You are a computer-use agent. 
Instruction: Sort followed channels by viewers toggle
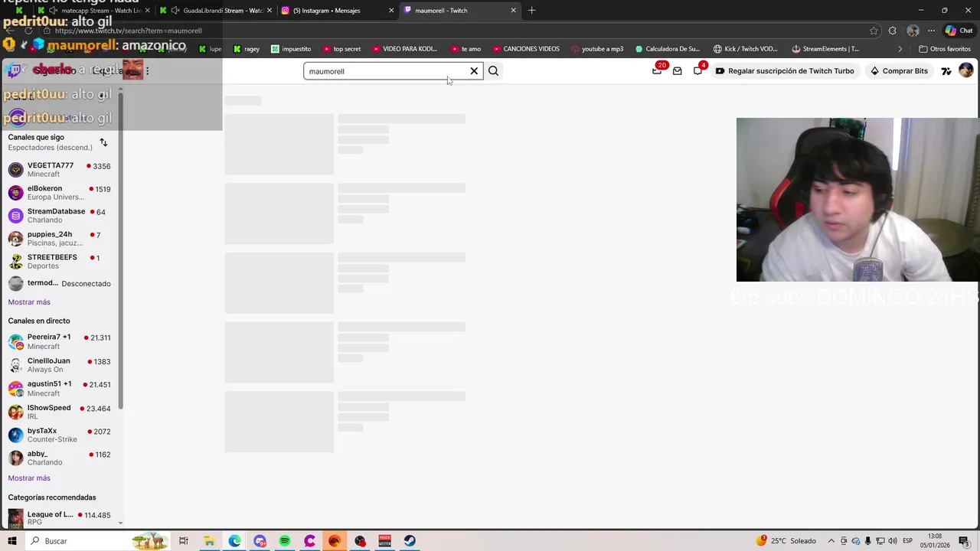(x=103, y=142)
